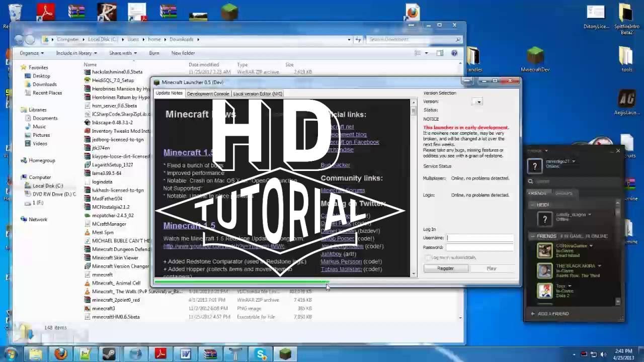Image resolution: width=644 pixels, height=362 pixels.
Task: Click New folder in Explorer toolbar
Action: pos(183,53)
